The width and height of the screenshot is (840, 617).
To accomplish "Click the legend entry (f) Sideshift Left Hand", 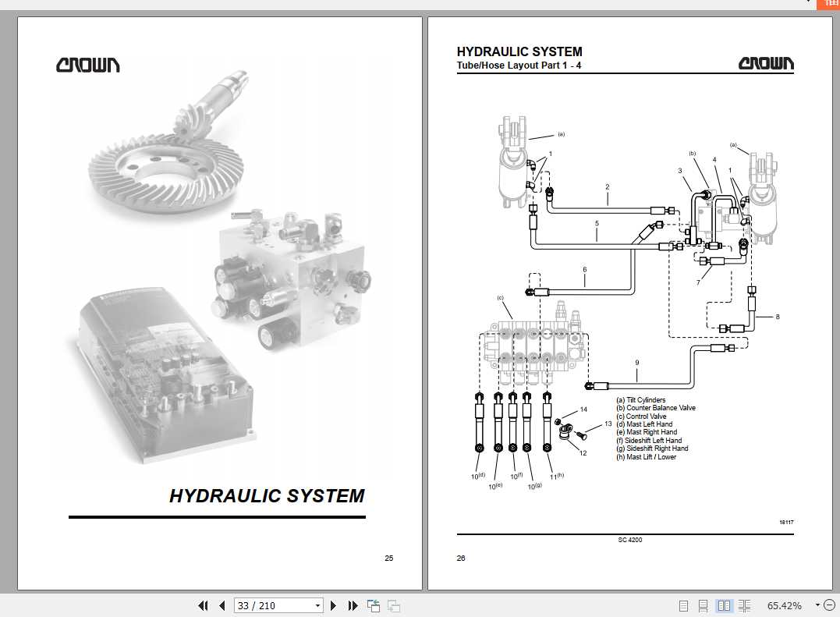I will click(649, 440).
